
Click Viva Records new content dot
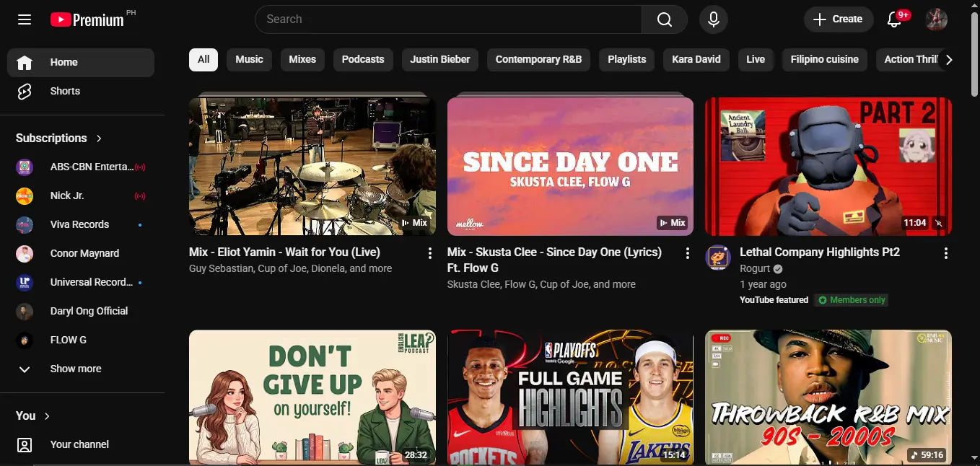coord(140,224)
